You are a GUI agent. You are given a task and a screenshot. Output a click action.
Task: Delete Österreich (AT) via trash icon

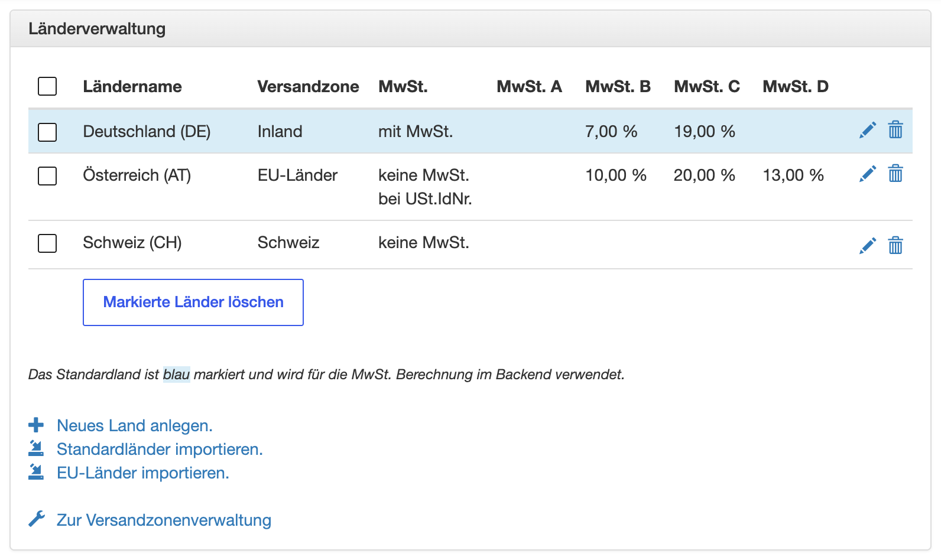[895, 173]
